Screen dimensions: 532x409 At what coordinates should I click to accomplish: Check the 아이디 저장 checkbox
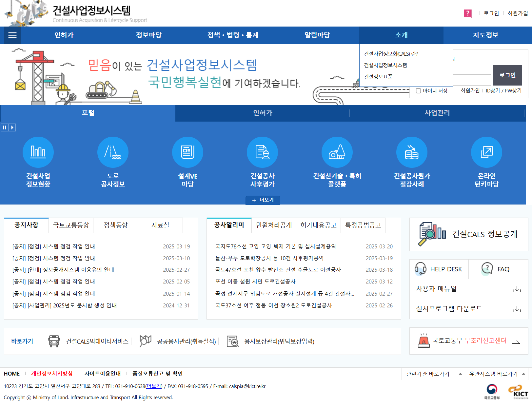tap(418, 91)
